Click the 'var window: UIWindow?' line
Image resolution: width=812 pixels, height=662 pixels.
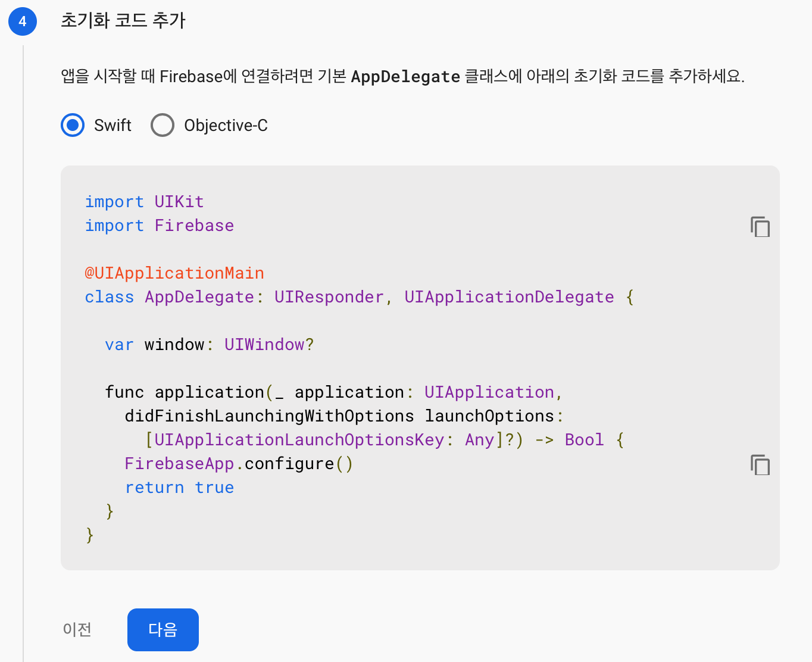point(209,345)
